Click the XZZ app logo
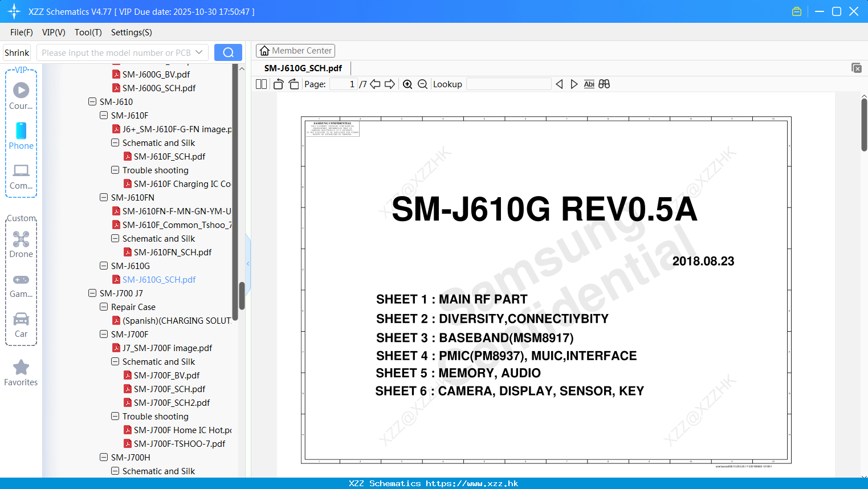Viewport: 868px width, 489px height. 14,11
